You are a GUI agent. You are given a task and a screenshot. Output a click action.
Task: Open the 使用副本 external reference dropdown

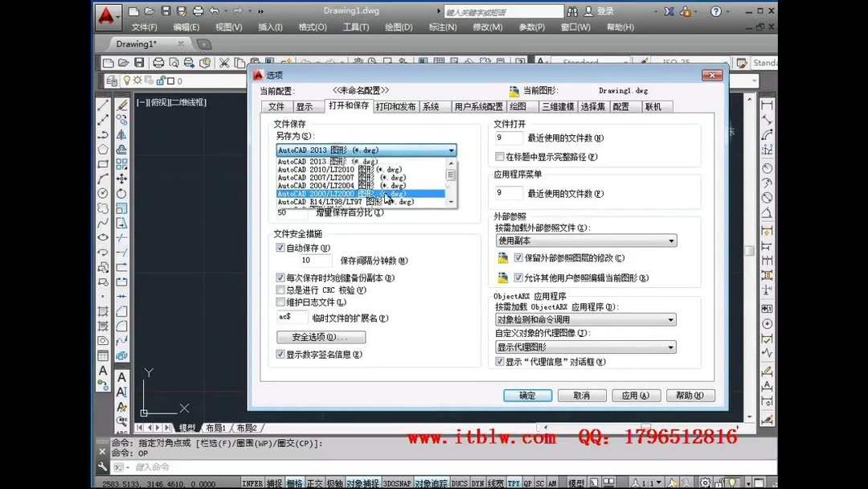click(585, 240)
